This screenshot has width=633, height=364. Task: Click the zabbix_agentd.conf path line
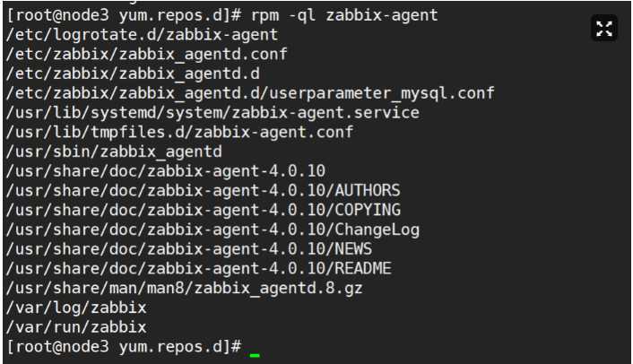[x=146, y=54]
